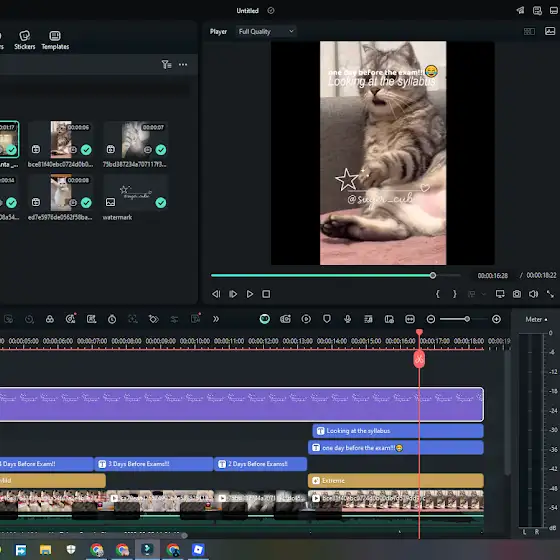This screenshot has height=560, width=560.
Task: Record voiceover with the microphone icon
Action: pos(348,319)
